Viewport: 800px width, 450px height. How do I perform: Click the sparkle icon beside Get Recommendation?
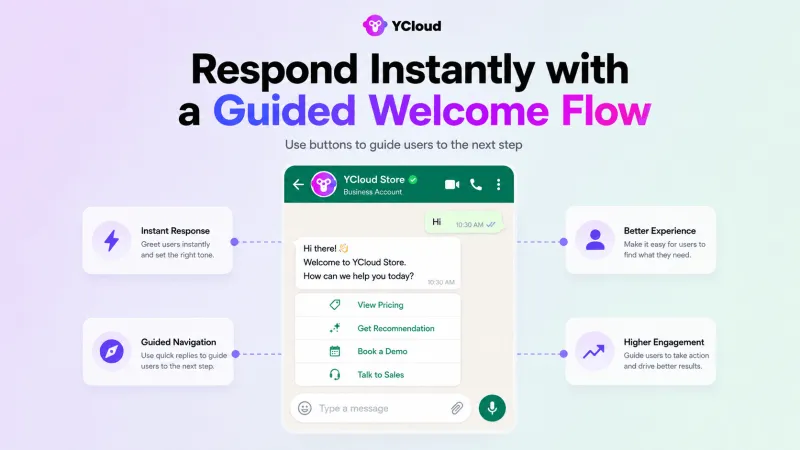coord(335,328)
